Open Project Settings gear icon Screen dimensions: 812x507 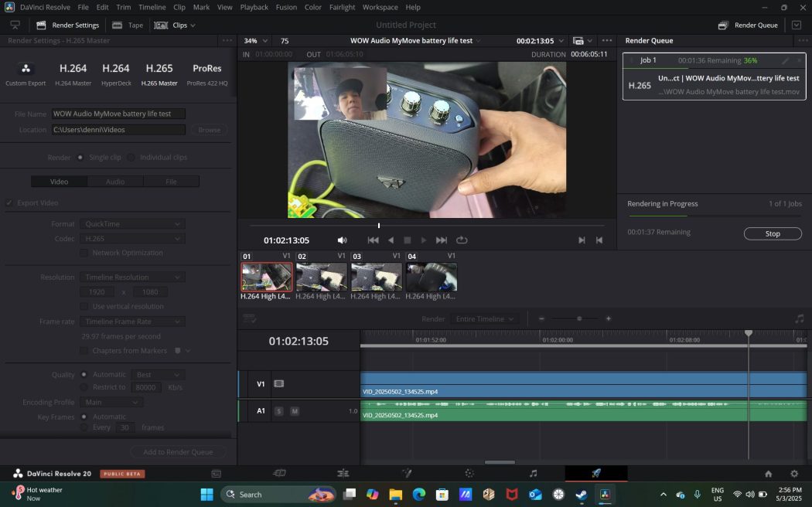tap(793, 474)
